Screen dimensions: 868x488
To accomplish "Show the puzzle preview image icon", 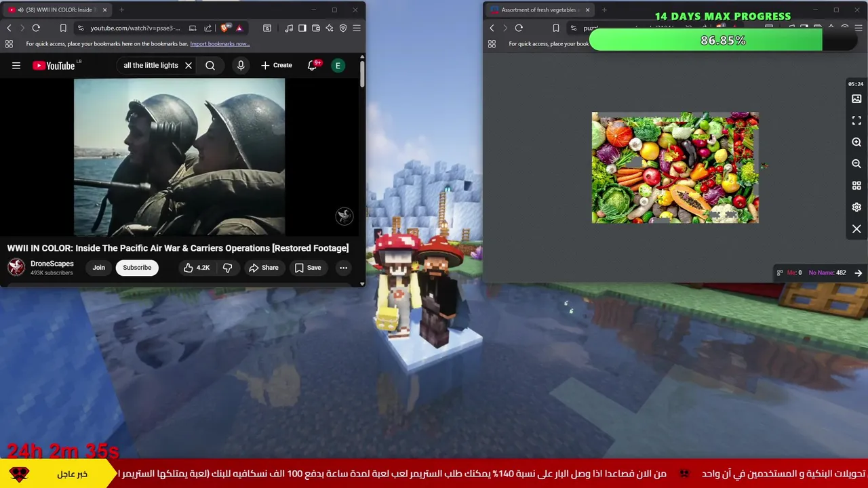I will pos(856,99).
